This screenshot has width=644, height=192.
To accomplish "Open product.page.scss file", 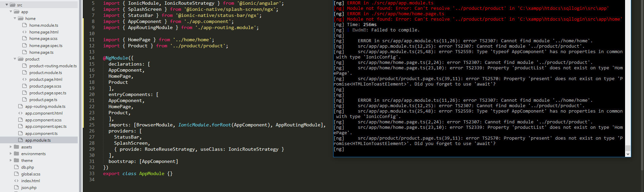I will point(45,86).
